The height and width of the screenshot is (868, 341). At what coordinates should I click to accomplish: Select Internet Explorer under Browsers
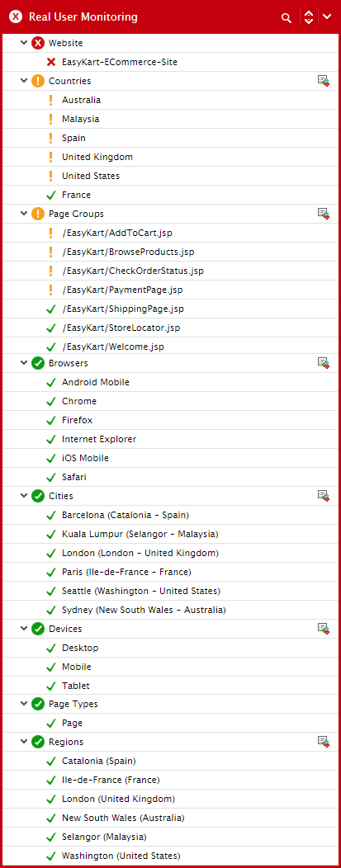click(x=99, y=439)
